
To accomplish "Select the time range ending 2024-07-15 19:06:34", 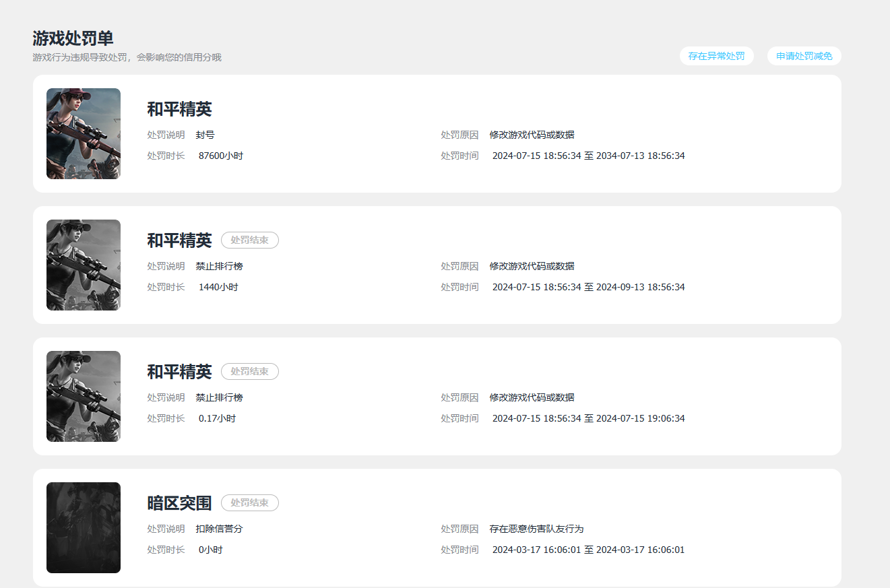I will (589, 418).
